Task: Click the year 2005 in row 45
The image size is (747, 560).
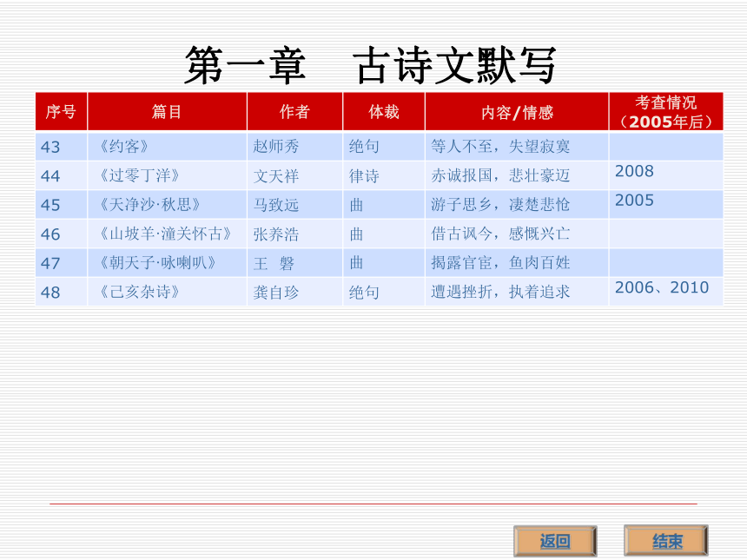Action: pyautogui.click(x=634, y=200)
